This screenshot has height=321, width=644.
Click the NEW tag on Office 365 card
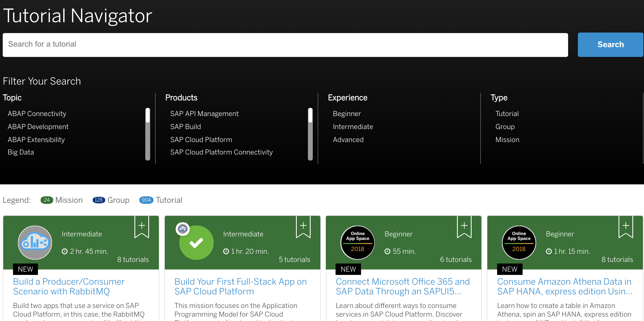pyautogui.click(x=348, y=269)
